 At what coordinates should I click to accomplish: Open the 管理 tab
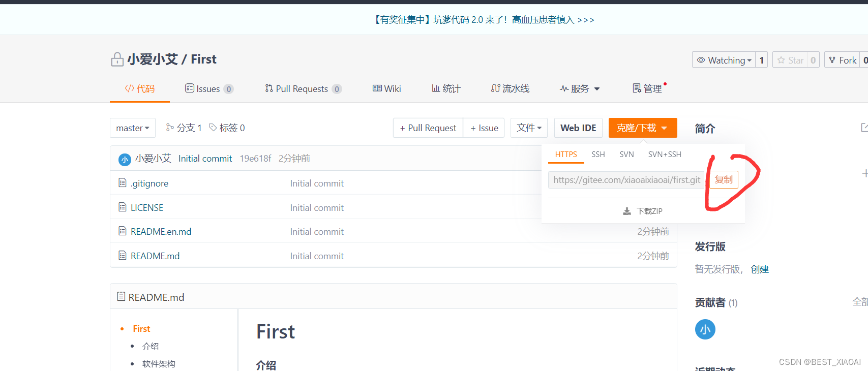647,88
